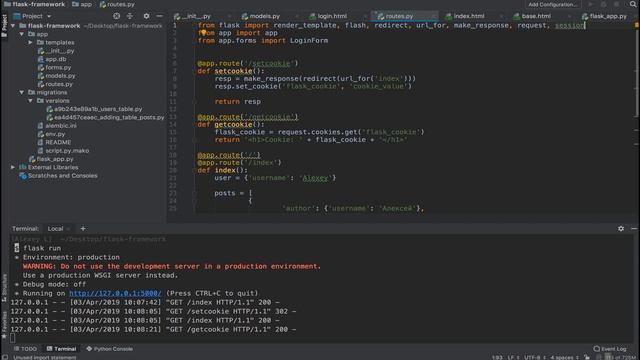Open the Python Console tool window
The height and width of the screenshot is (360, 640).
[x=109, y=349]
